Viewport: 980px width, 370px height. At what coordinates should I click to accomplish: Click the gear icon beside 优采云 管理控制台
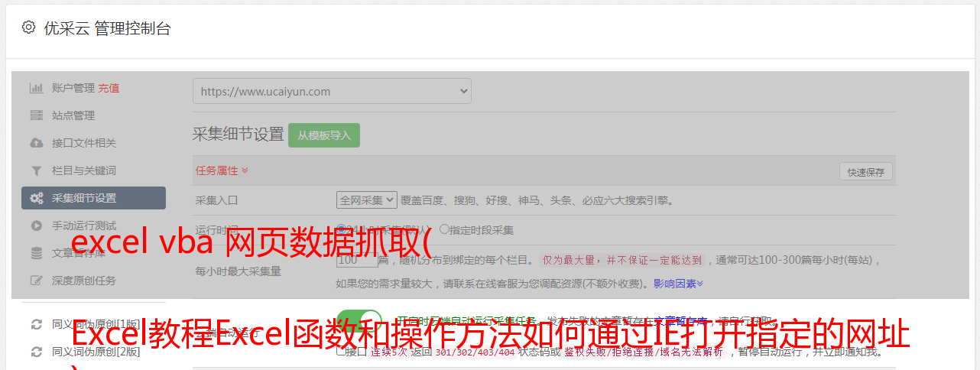pos(28,28)
